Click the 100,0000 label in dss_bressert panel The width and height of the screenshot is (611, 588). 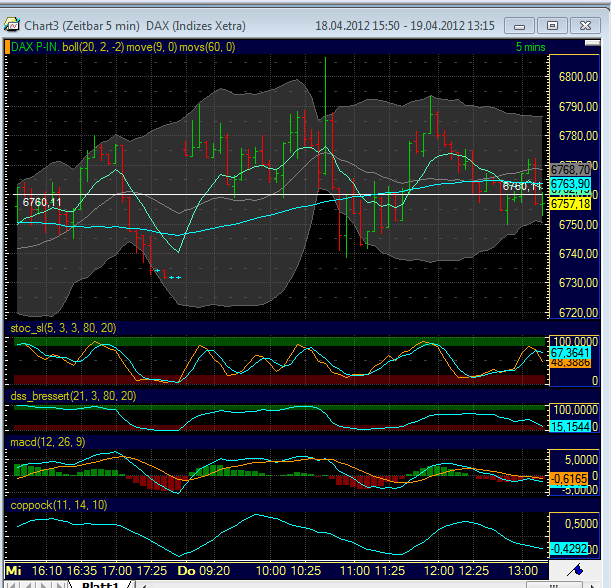coord(576,410)
